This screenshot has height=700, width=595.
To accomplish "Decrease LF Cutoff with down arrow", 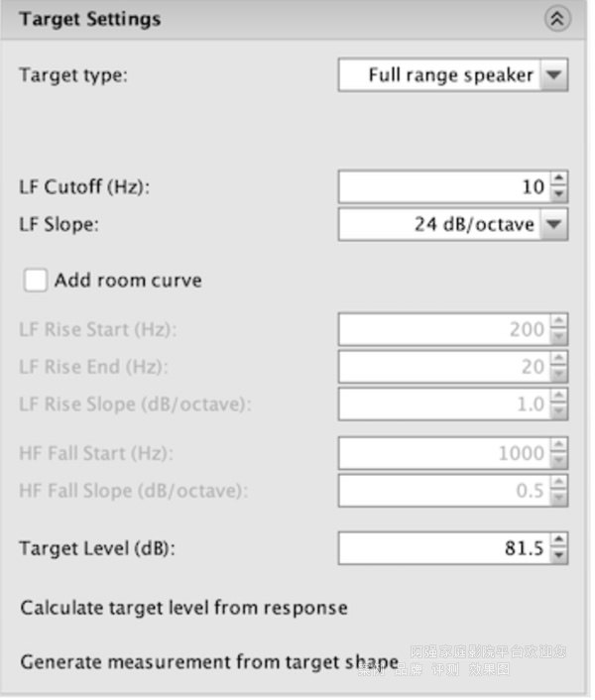I will [558, 193].
